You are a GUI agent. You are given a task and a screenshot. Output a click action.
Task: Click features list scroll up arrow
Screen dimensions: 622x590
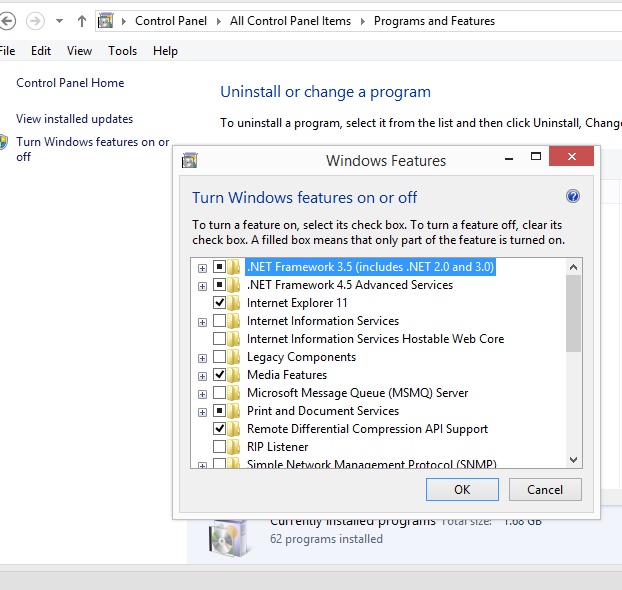(x=573, y=267)
